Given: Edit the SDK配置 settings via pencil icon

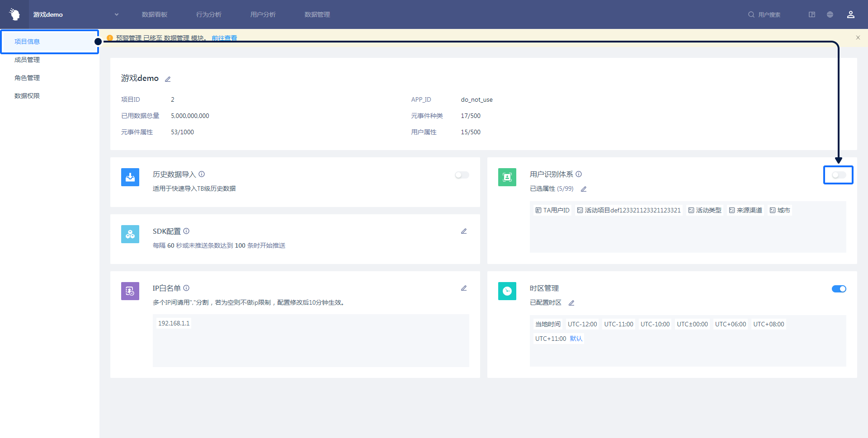Looking at the screenshot, I should pos(463,231).
